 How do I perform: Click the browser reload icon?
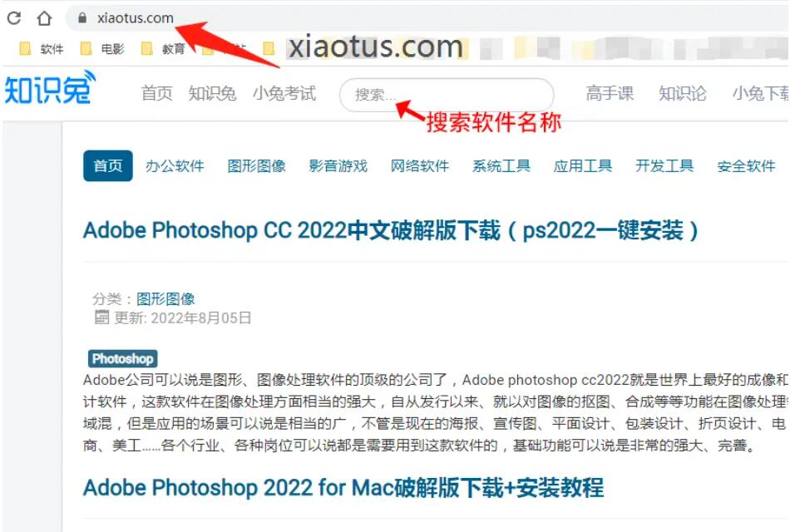14,18
